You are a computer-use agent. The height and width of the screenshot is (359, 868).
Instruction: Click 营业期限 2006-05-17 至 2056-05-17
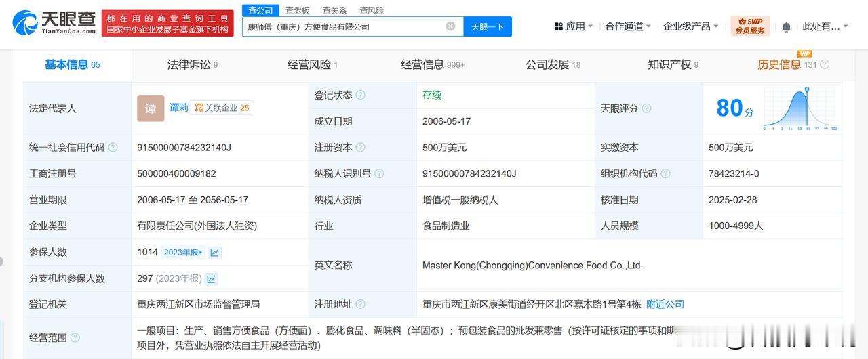(193, 200)
